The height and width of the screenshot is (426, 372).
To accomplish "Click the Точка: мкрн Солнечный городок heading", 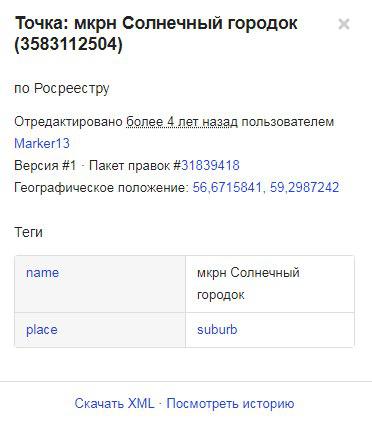I will point(156,23).
